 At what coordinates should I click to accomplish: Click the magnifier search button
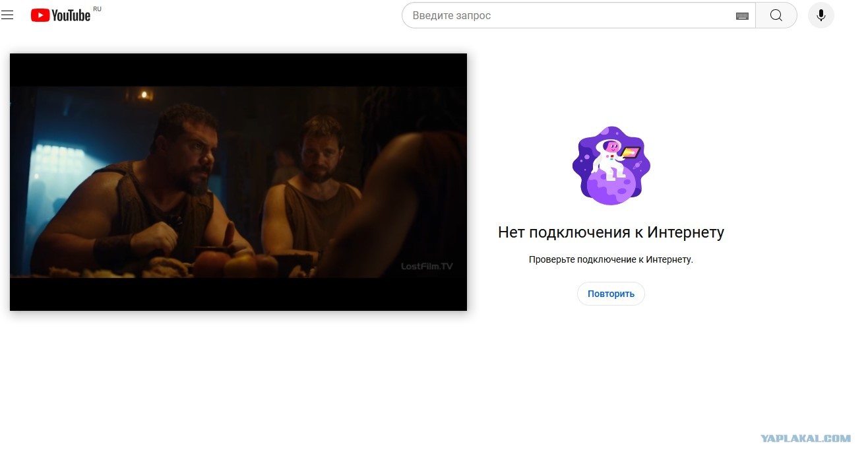click(x=776, y=15)
